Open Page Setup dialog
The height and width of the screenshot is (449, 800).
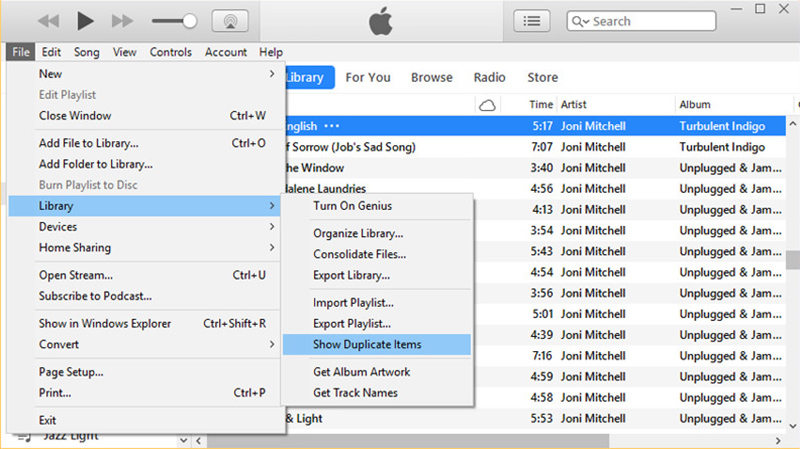(x=144, y=372)
